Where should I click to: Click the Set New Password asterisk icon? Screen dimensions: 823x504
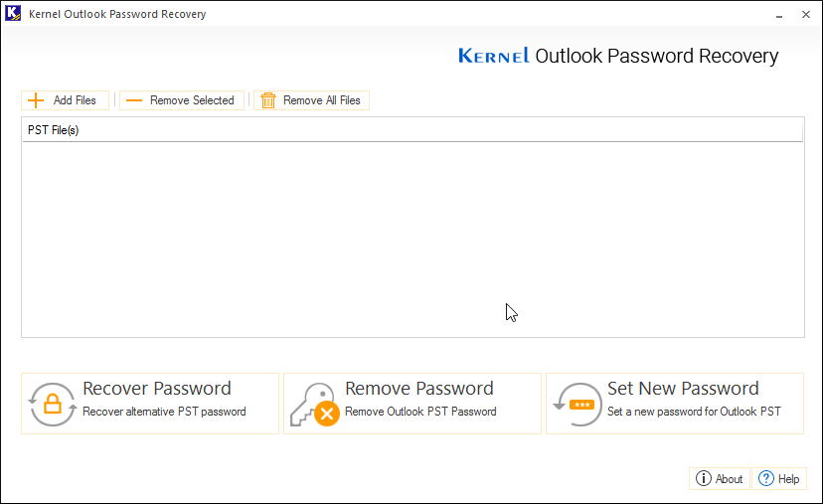point(576,405)
